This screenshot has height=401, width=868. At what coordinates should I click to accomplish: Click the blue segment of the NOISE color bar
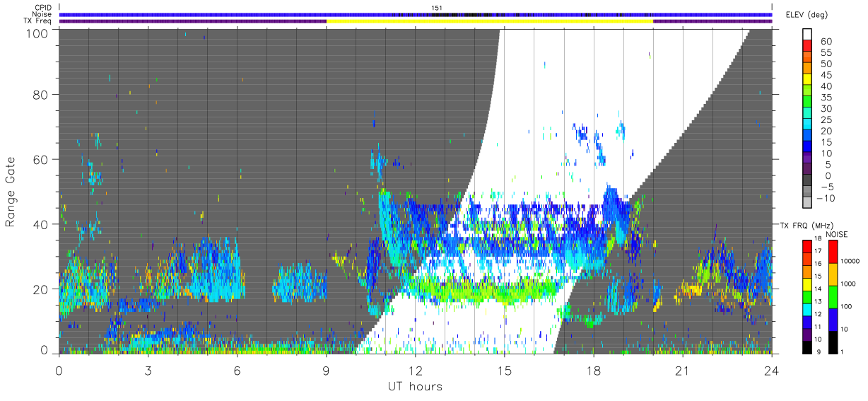coord(834,319)
